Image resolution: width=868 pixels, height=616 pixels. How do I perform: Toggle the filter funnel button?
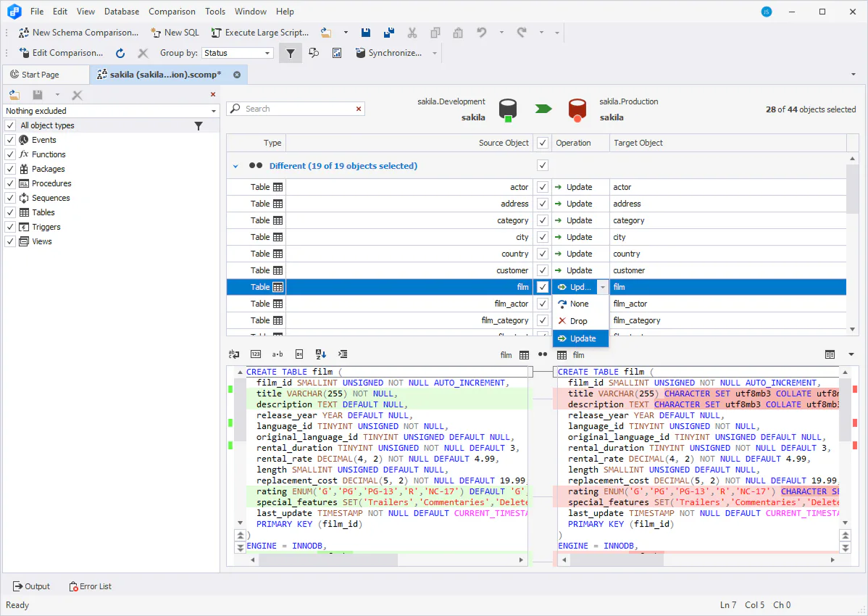[x=290, y=53]
